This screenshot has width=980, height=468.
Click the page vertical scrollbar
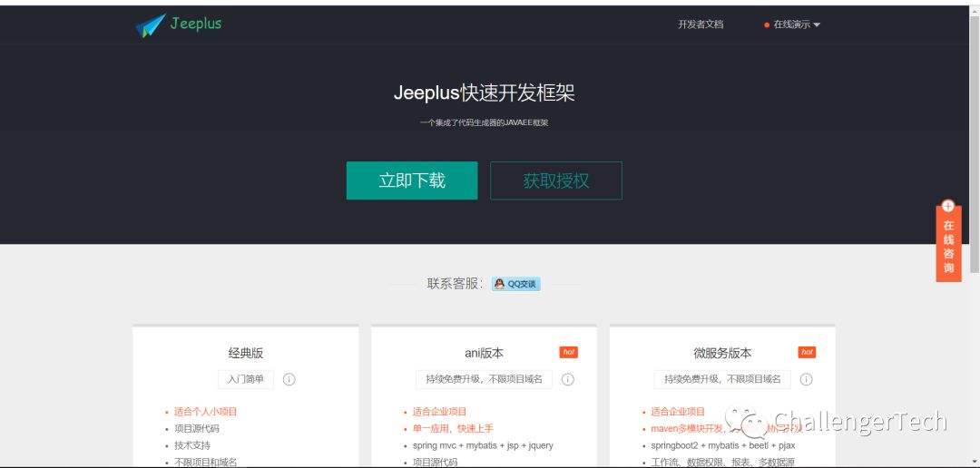click(x=975, y=143)
